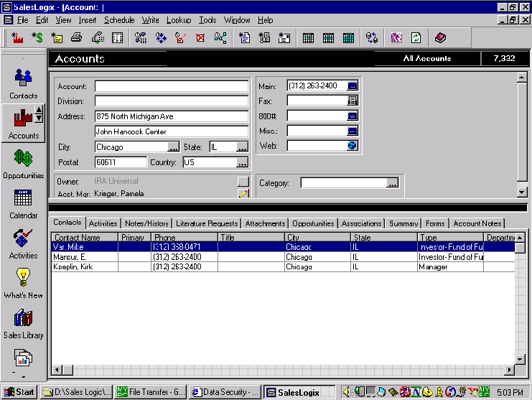532x400 pixels.
Task: Switch to the Literature Requests tab
Action: click(207, 223)
